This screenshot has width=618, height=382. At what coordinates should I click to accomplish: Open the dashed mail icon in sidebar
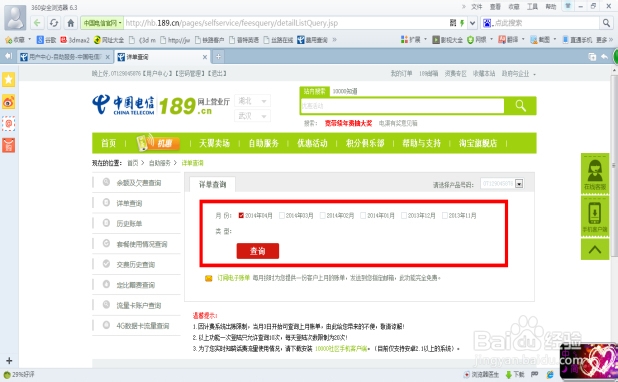coord(9,124)
